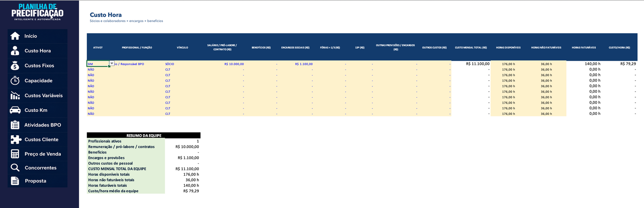Click the subtitle Sócios e colaboradores + encargos
This screenshot has height=208, width=644.
click(126, 21)
